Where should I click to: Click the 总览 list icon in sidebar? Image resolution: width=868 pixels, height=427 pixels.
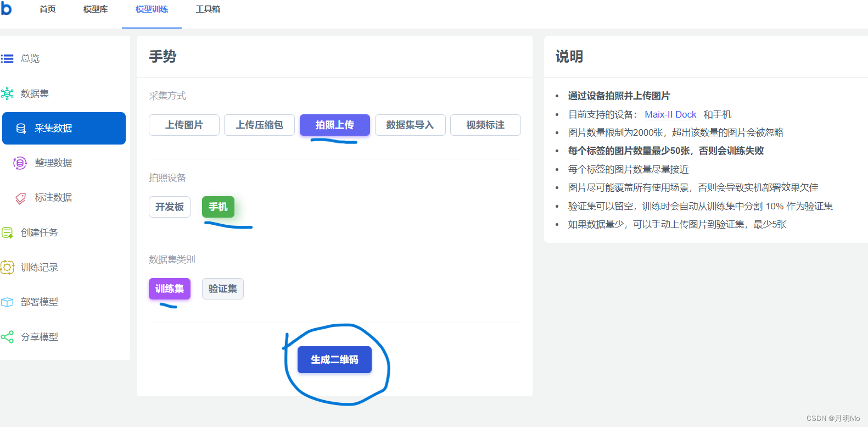pos(7,59)
